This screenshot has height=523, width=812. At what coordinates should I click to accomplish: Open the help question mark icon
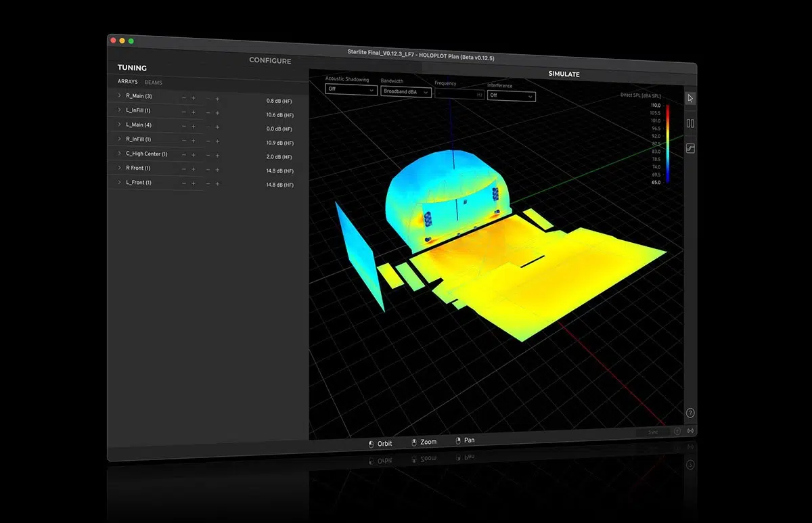pyautogui.click(x=690, y=413)
